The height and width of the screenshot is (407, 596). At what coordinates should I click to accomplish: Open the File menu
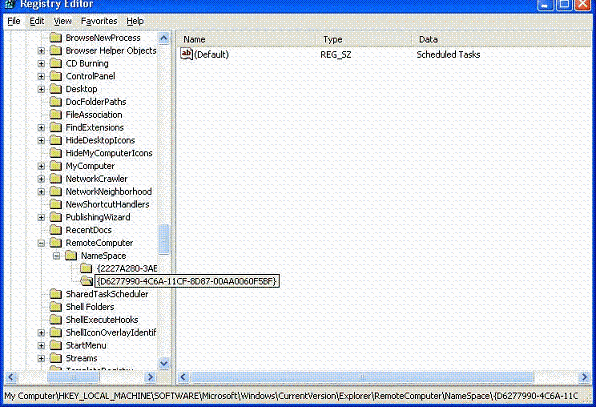[14, 21]
